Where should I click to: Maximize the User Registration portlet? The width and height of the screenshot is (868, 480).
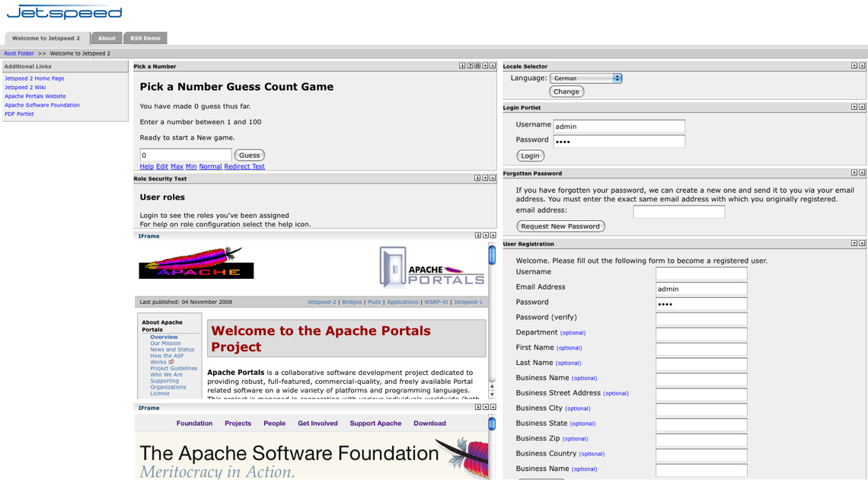(862, 244)
